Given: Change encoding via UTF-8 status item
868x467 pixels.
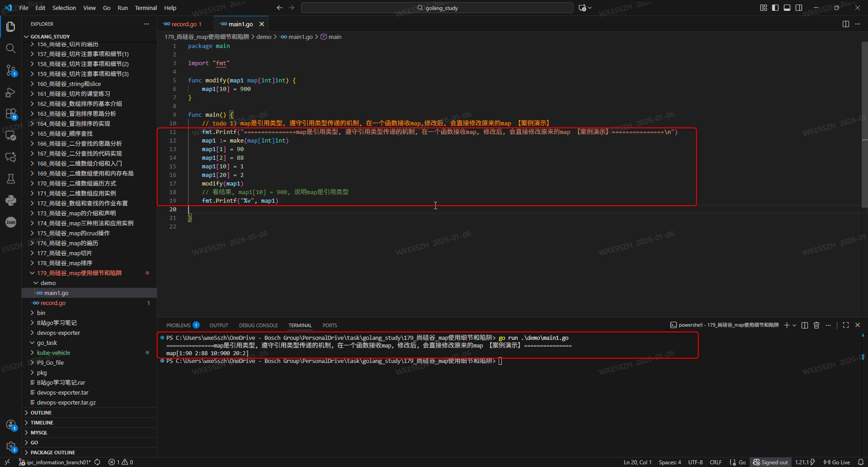Looking at the screenshot, I should 695,462.
